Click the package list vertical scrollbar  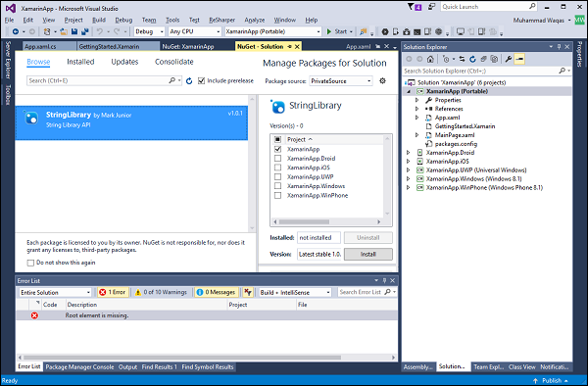coord(252,164)
